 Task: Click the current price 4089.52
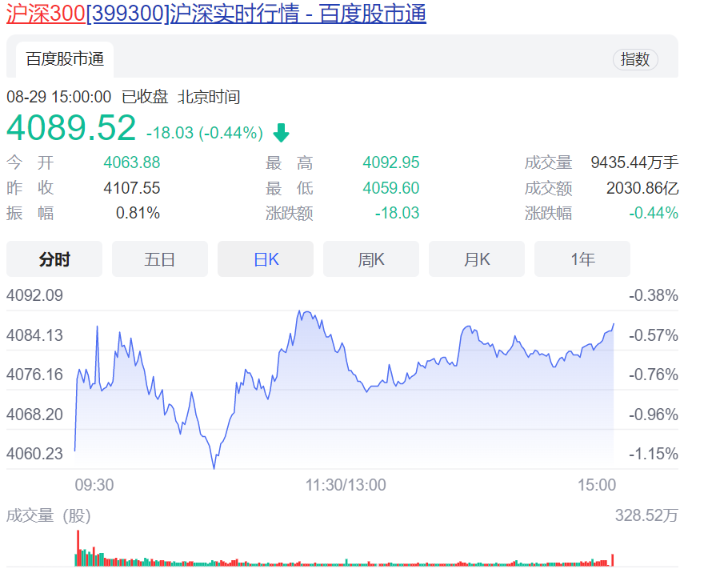71,127
